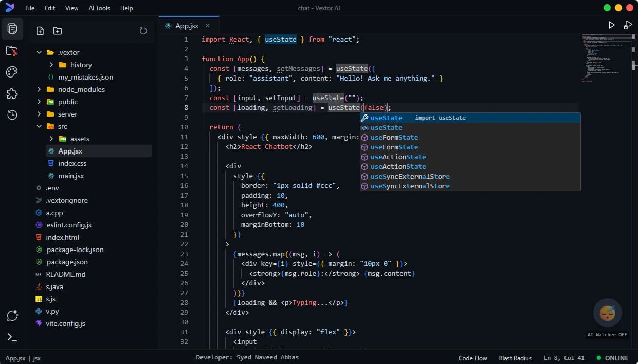Open the Explorer files panel icon
The image size is (638, 364).
pos(12,29)
